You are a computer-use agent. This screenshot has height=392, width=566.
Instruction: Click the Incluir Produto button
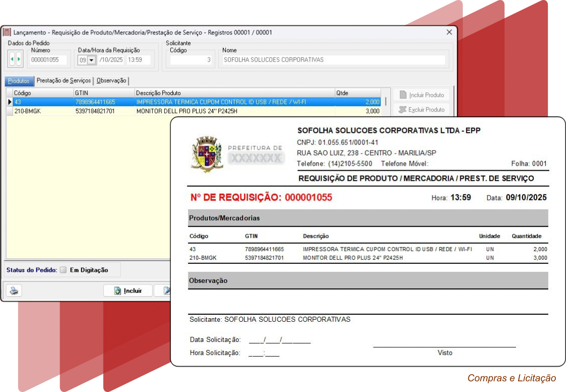click(421, 95)
